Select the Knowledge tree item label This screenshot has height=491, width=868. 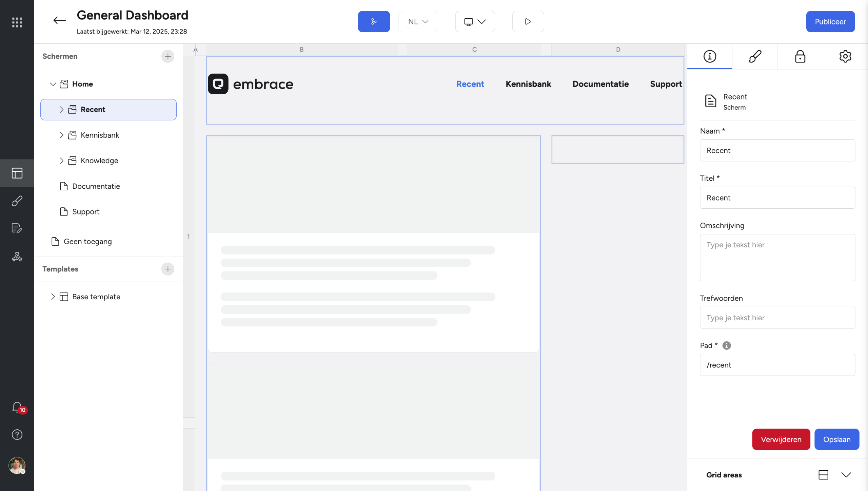(x=99, y=160)
